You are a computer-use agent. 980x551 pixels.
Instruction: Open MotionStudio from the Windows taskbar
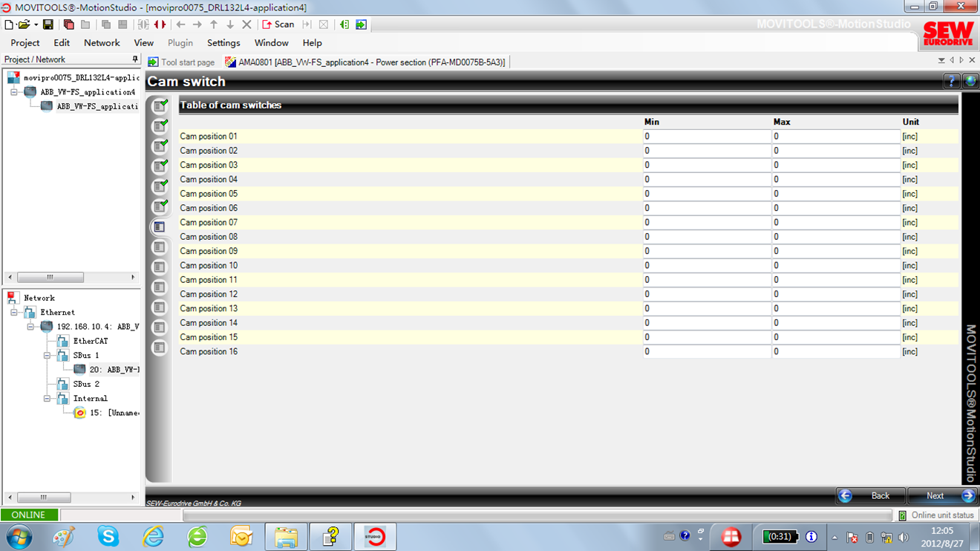click(x=375, y=536)
